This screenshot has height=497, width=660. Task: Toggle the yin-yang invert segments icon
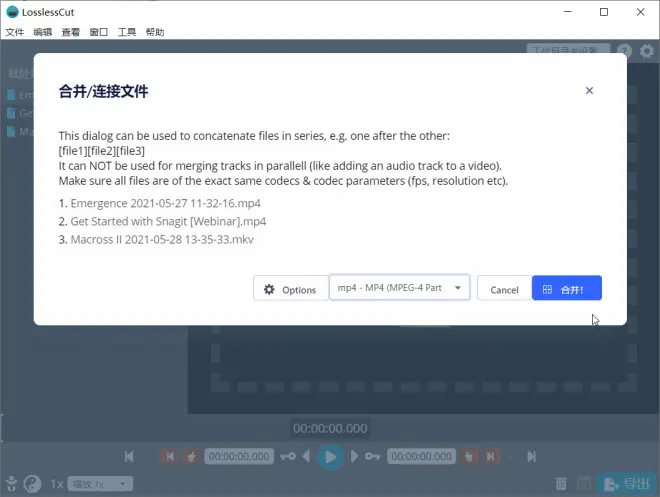point(32,484)
